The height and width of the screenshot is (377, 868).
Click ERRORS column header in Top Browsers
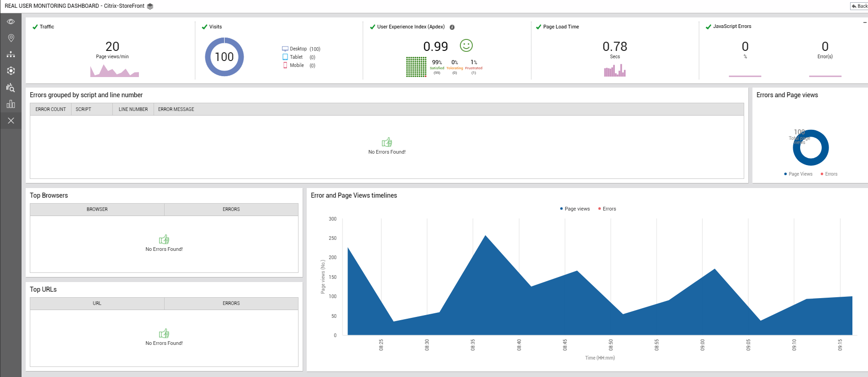click(231, 209)
